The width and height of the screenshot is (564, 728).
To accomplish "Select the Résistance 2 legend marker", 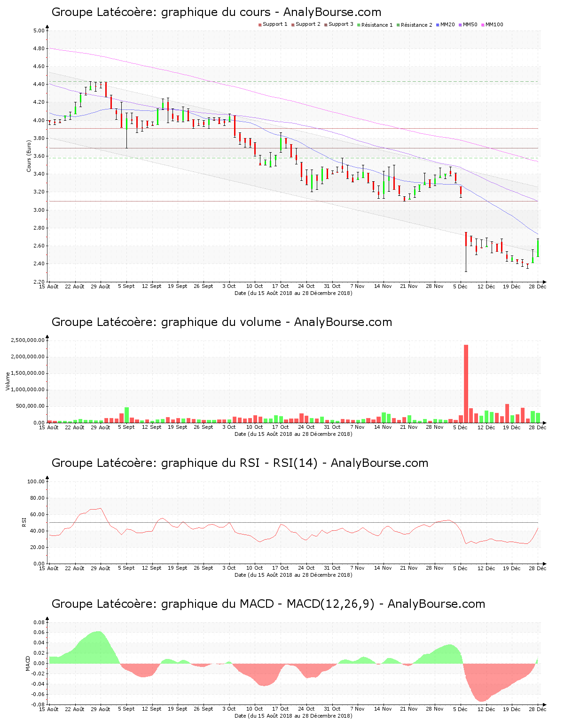I will click(x=398, y=25).
